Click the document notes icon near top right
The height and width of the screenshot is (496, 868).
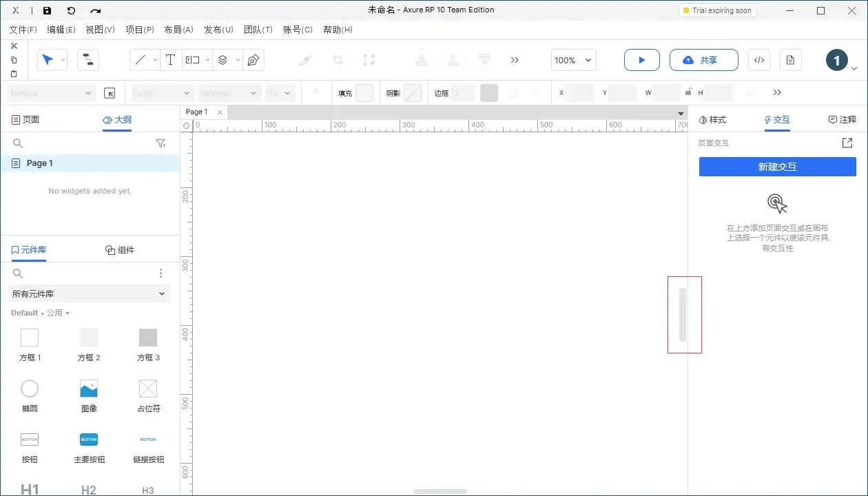(x=790, y=60)
